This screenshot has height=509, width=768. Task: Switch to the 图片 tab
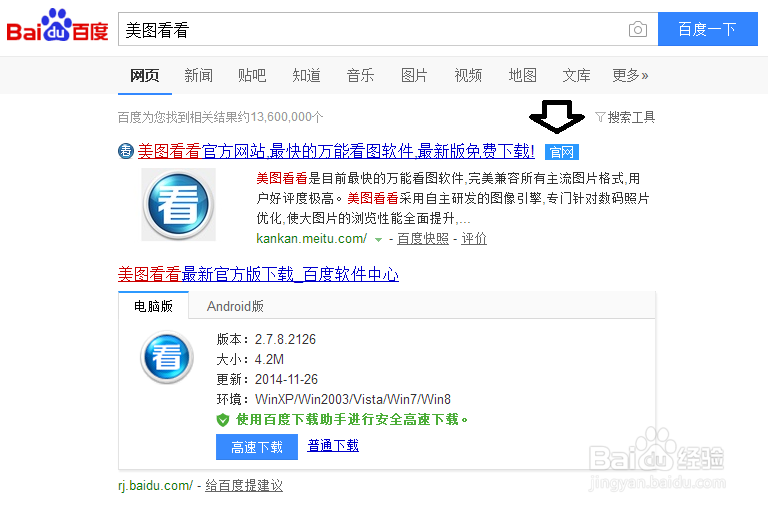(414, 75)
